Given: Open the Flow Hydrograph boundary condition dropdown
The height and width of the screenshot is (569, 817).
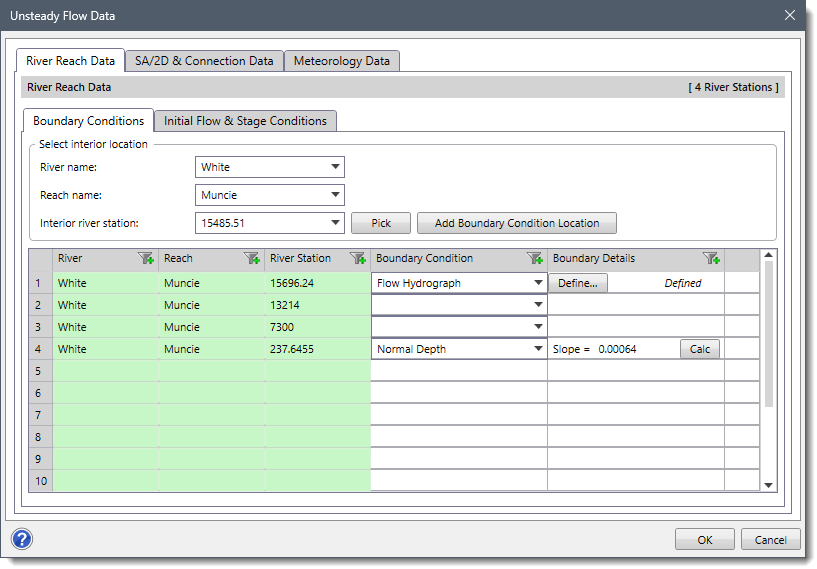Looking at the screenshot, I should click(459, 283).
